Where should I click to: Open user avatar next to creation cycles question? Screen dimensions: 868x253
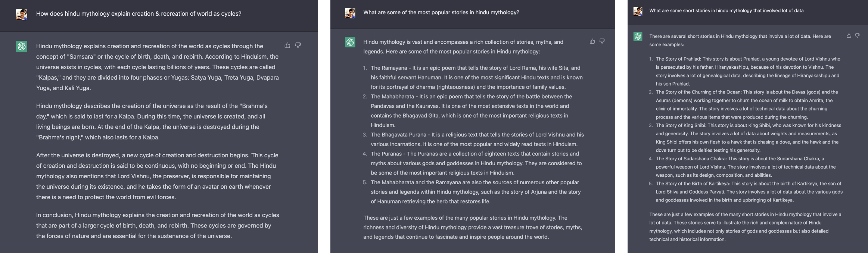point(22,14)
